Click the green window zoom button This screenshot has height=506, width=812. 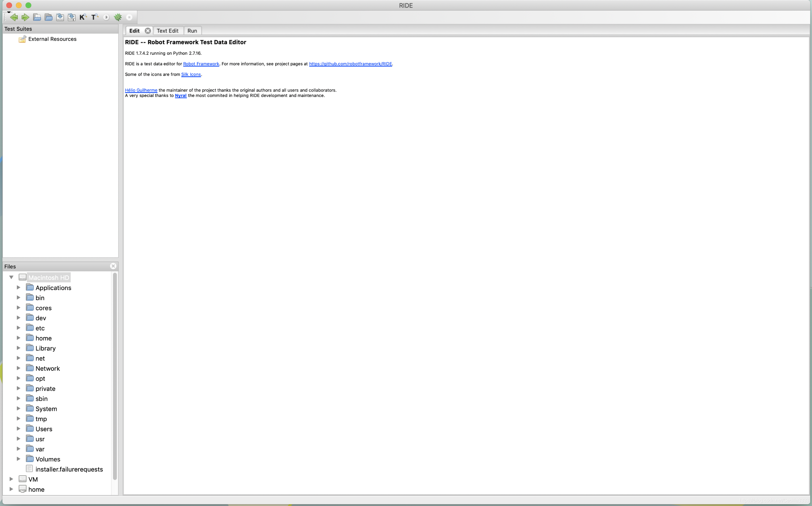(x=28, y=5)
